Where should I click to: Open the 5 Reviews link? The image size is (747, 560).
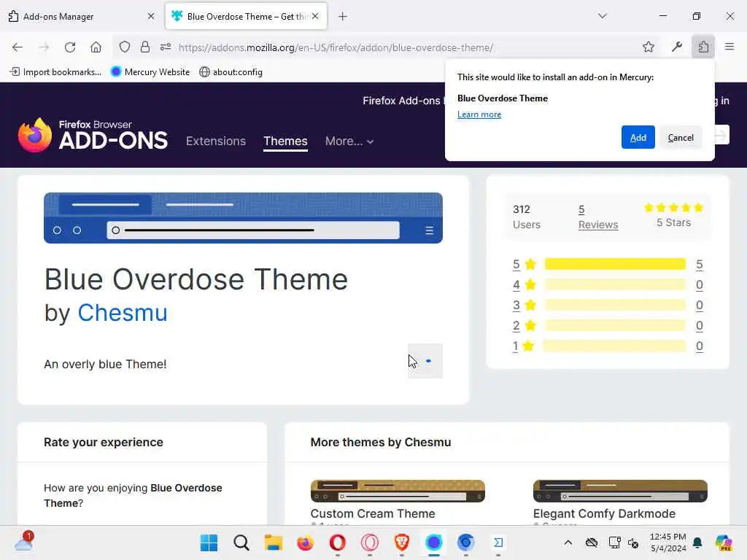click(x=598, y=217)
